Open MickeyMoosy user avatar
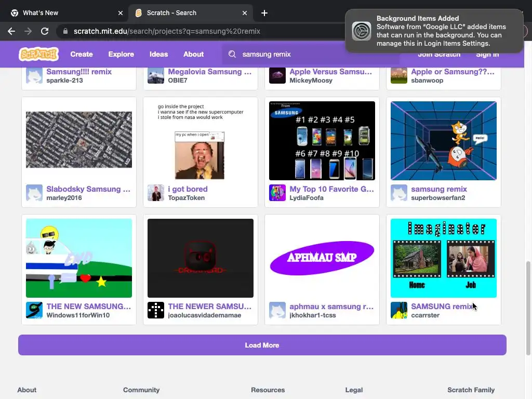 pyautogui.click(x=277, y=75)
